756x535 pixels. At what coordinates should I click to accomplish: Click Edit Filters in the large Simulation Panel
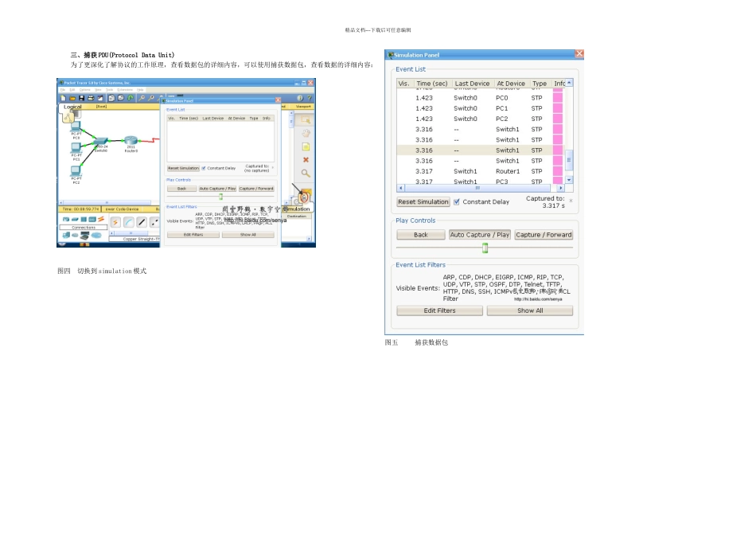point(439,310)
